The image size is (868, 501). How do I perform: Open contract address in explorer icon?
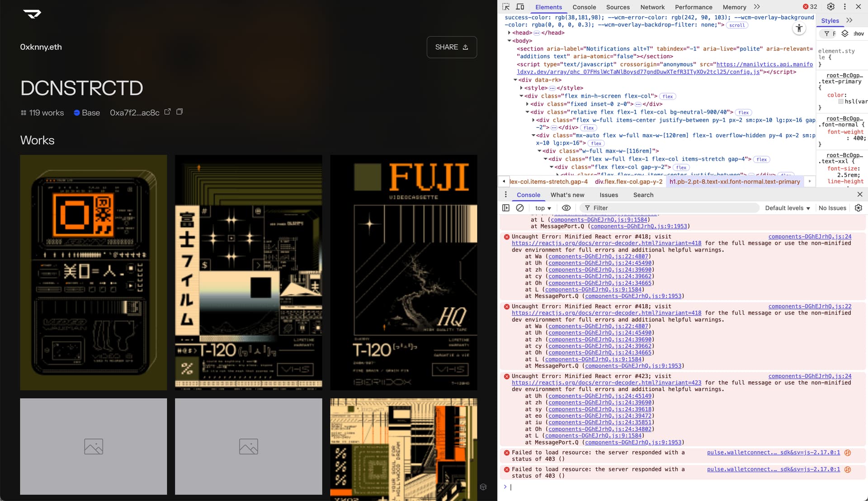[x=167, y=112]
